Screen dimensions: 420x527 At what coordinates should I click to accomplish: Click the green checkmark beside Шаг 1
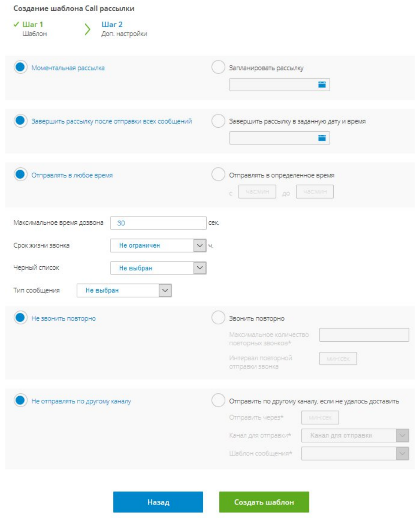coord(16,25)
